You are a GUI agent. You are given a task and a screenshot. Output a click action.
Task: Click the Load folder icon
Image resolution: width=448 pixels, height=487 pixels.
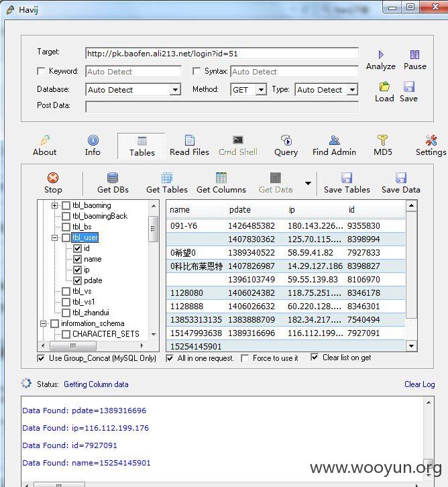(x=384, y=87)
